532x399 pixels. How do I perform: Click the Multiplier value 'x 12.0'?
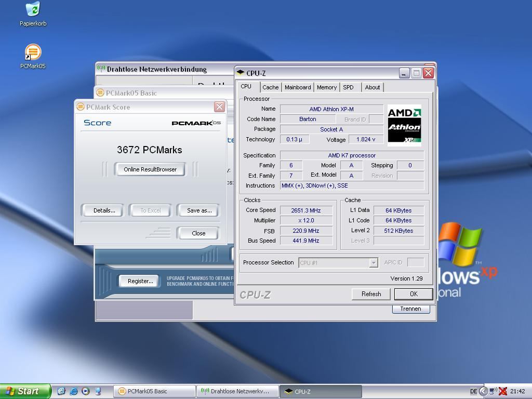tap(306, 220)
